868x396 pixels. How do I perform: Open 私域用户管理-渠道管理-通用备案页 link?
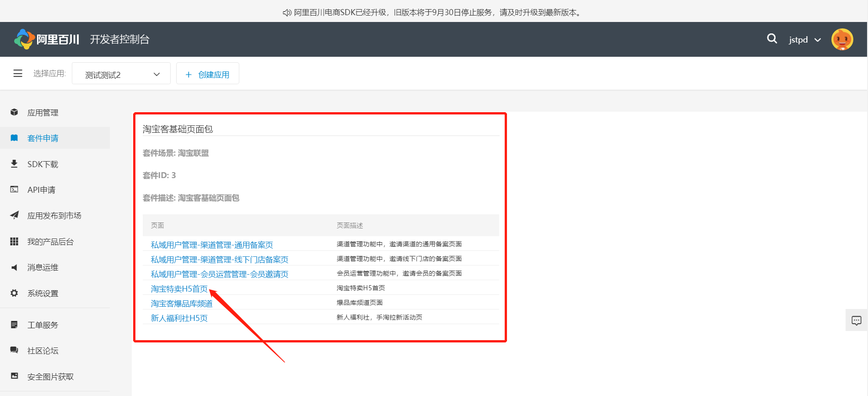212,245
